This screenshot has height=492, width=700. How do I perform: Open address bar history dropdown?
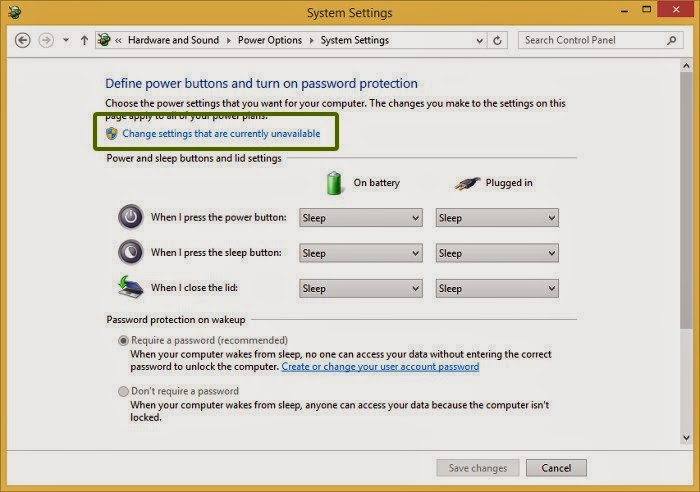479,41
